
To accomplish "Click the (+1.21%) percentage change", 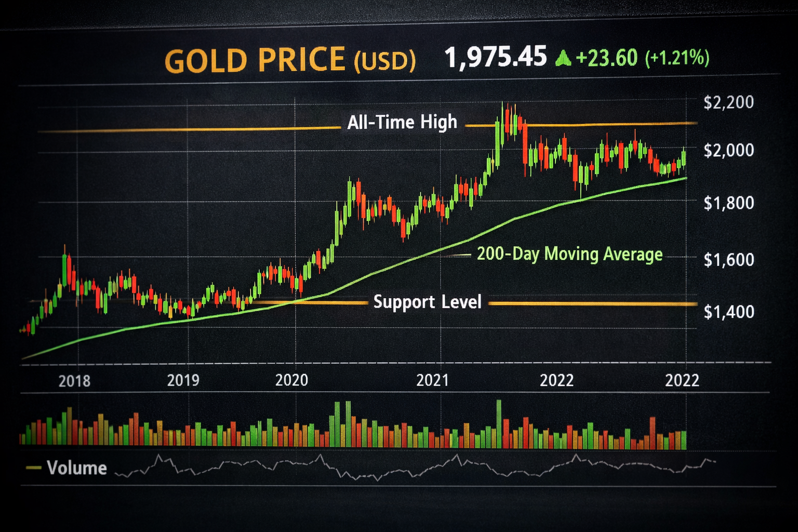I will tap(676, 58).
